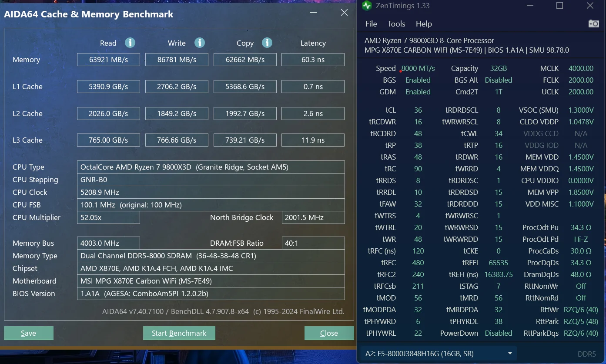Open the File menu in ZenTimings

[371, 24]
